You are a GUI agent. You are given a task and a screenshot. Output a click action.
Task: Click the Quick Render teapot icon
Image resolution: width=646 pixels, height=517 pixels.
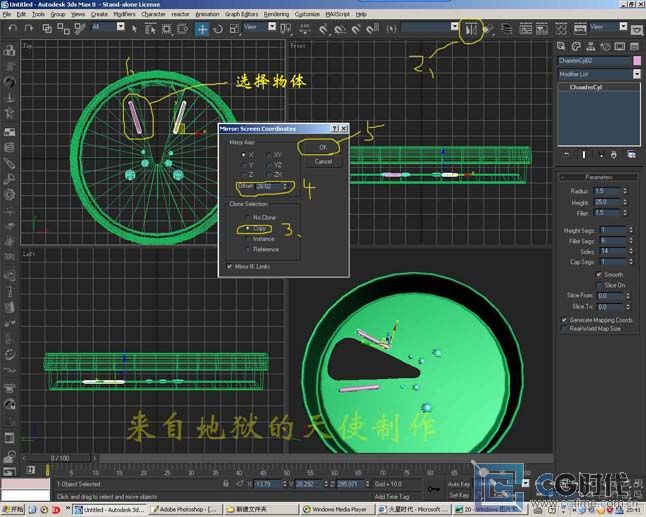pyautogui.click(x=637, y=30)
